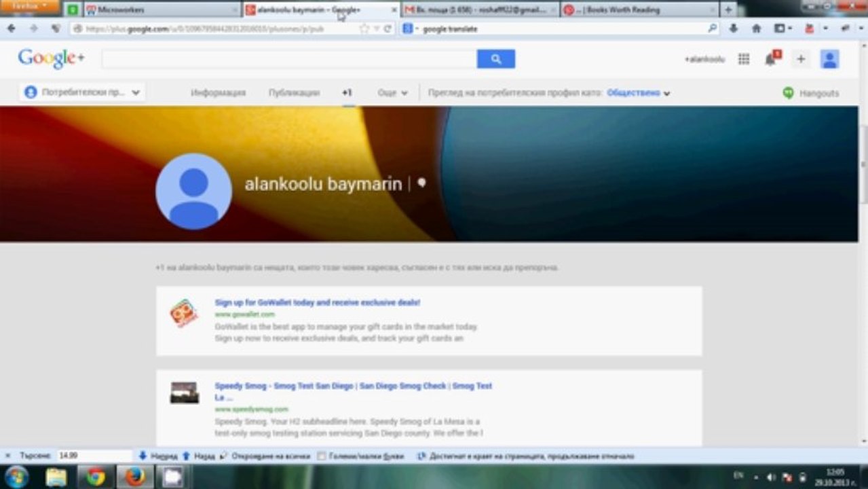The height and width of the screenshot is (489, 868).
Task: Click in the Google+ search field
Action: (289, 59)
